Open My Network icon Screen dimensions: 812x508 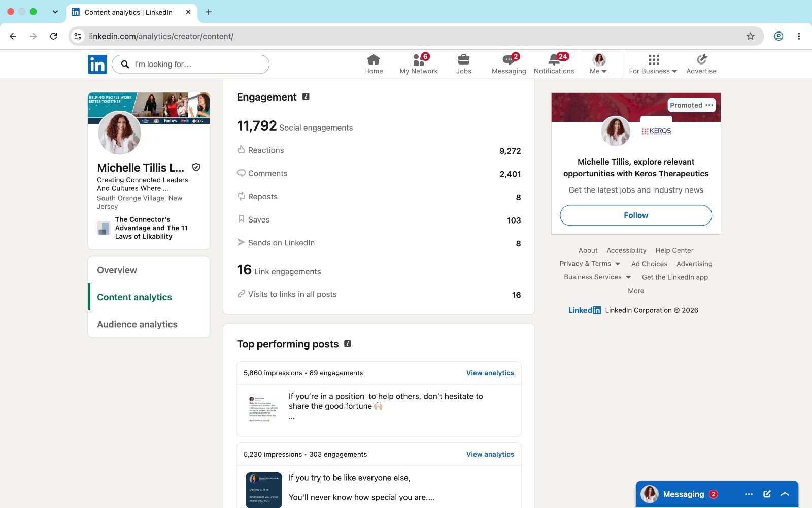tap(419, 60)
